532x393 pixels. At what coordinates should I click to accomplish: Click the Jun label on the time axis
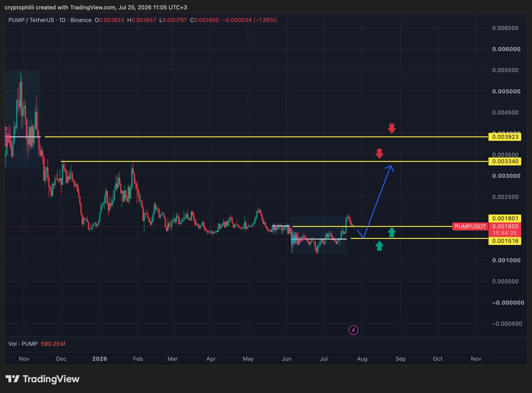click(286, 359)
